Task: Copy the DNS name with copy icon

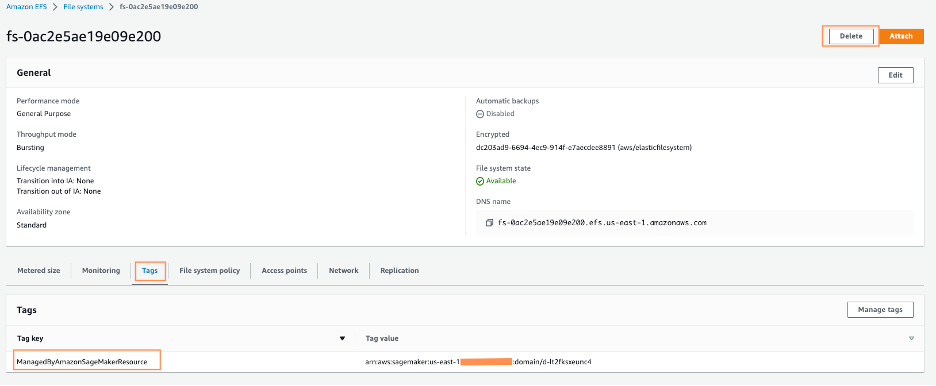Action: pyautogui.click(x=489, y=223)
